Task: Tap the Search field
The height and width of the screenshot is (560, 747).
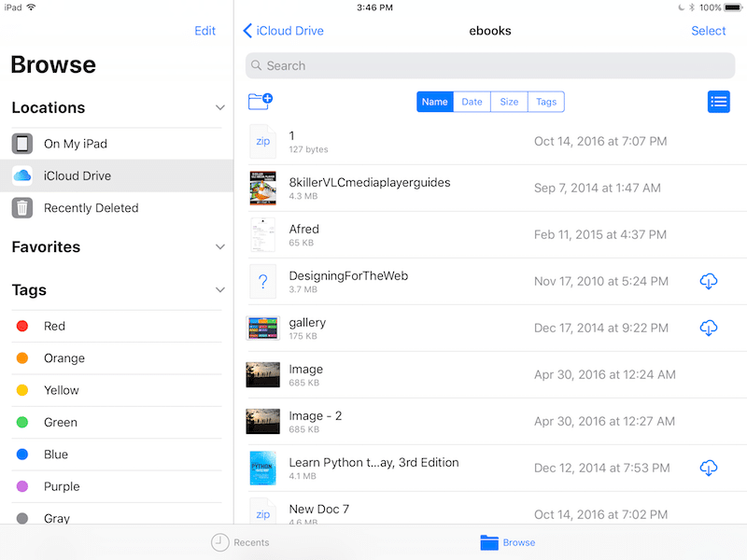Action: click(x=489, y=65)
